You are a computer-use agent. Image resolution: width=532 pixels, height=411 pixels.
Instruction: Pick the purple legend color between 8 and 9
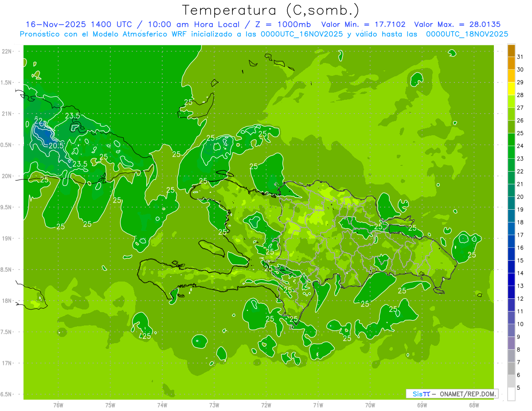(511, 343)
